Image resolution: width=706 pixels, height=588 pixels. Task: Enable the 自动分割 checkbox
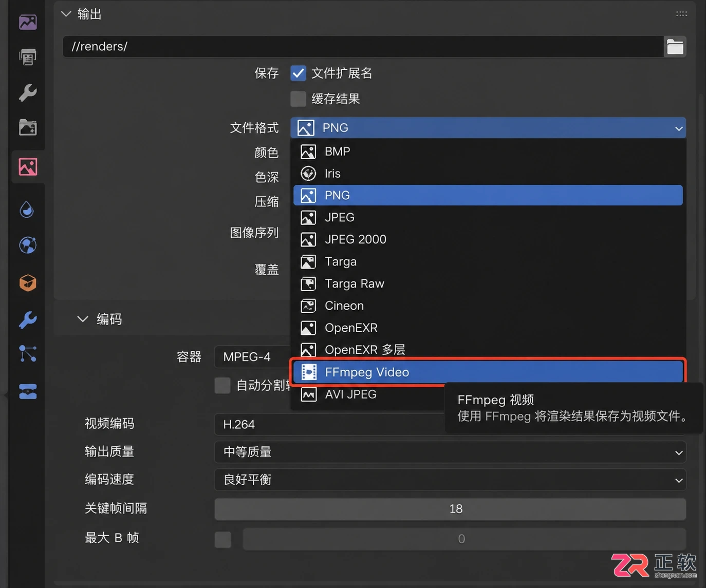(222, 385)
